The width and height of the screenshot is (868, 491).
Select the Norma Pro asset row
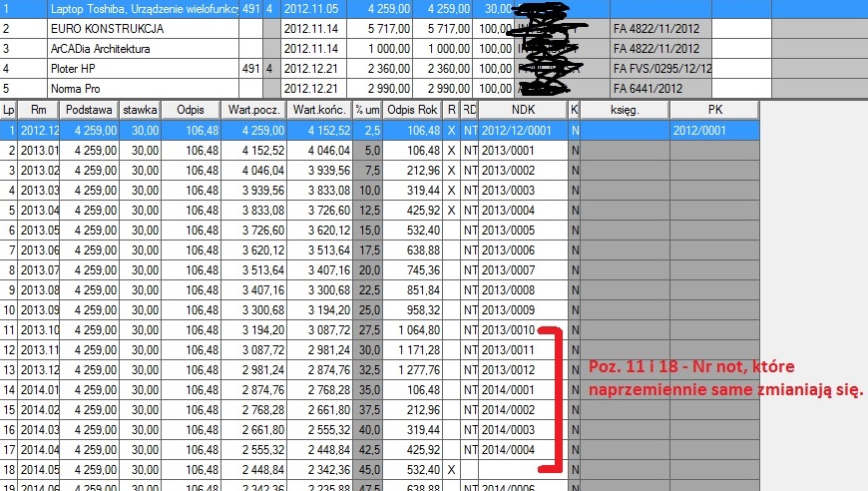tap(140, 88)
